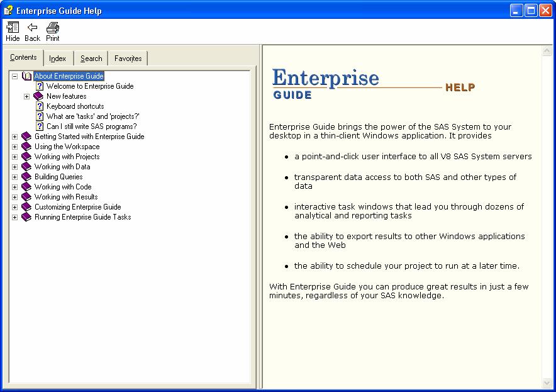This screenshot has height=392, width=556.
Task: Click the question page icon for Can I still write SAS programs?
Action: pyautogui.click(x=40, y=126)
